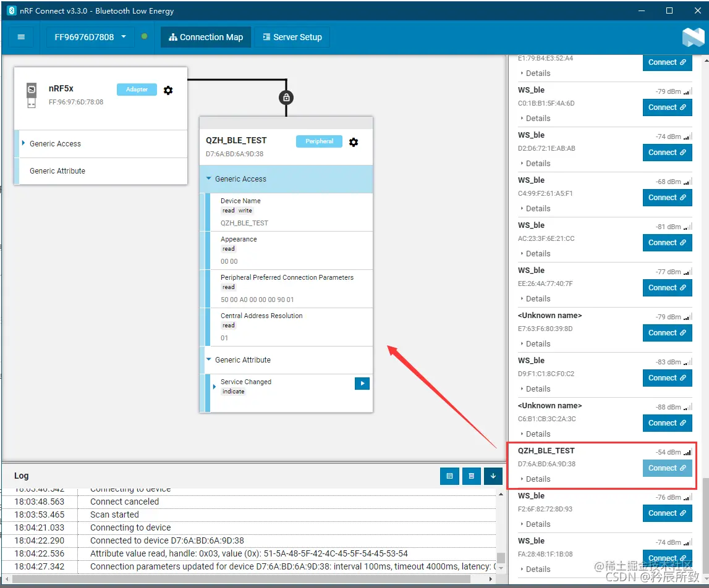Expand Details for WS_ble D9:F1:C1:8C:F0:C2

(536, 389)
